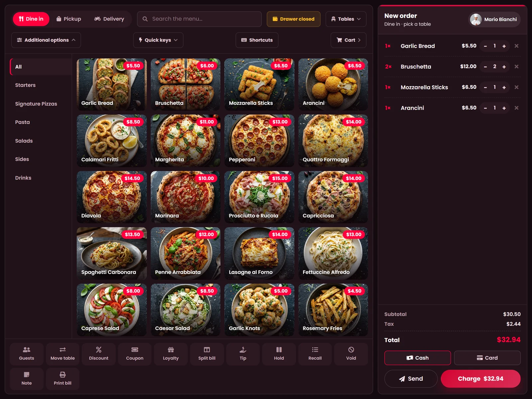Click the Print bill action
This screenshot has width=532, height=399.
[63, 379]
